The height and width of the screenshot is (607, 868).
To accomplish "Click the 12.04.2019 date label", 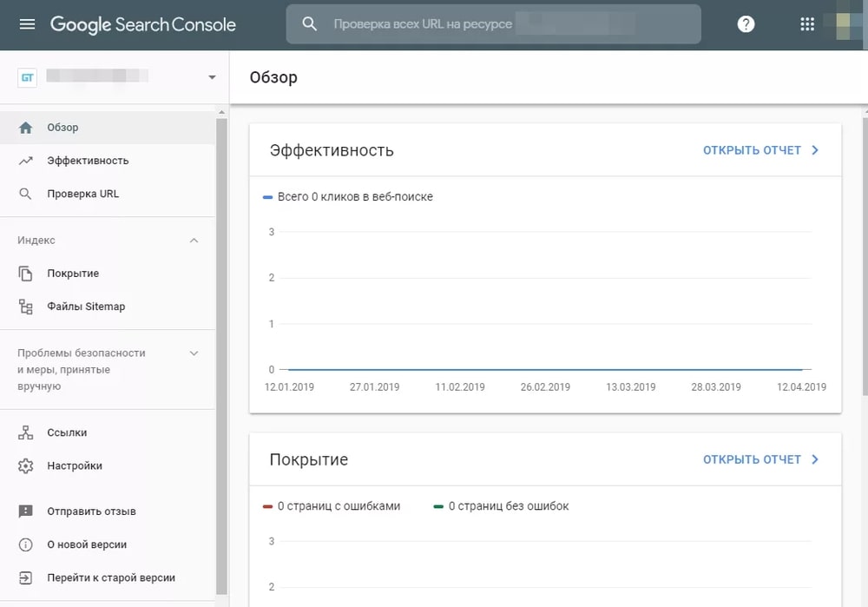I will tap(801, 387).
